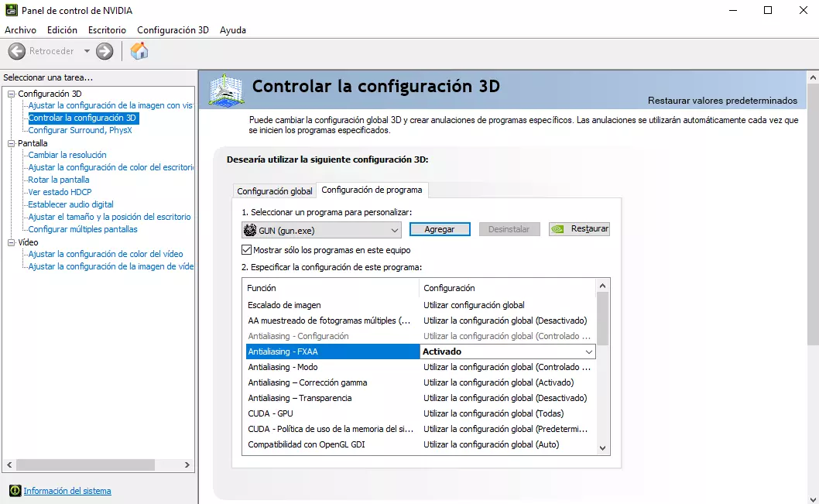Click the settings list scroll up arrow
Viewport: 819px width, 504px height.
[x=603, y=286]
